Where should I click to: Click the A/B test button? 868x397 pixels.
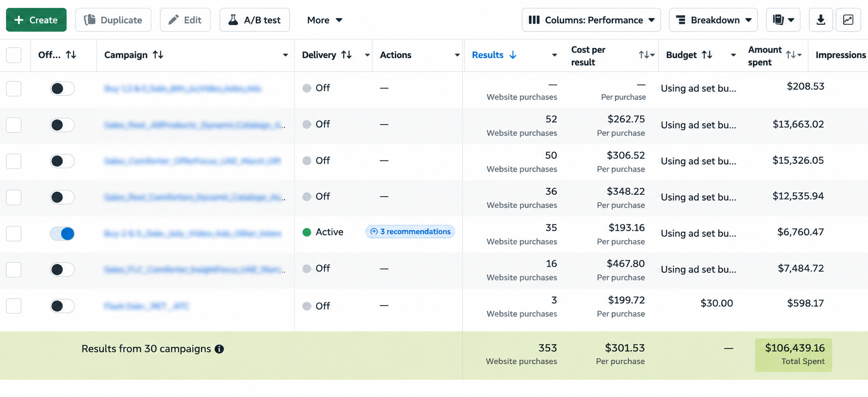pyautogui.click(x=254, y=20)
